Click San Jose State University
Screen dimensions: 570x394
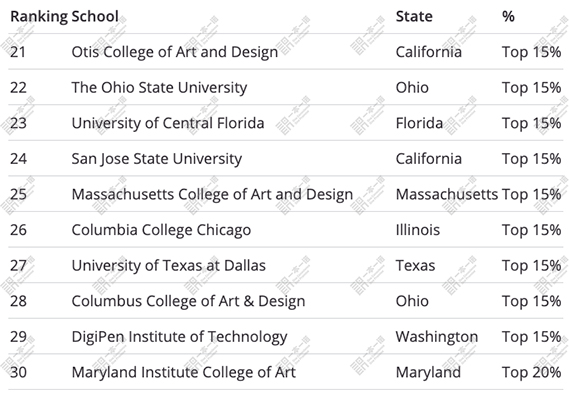click(x=157, y=159)
